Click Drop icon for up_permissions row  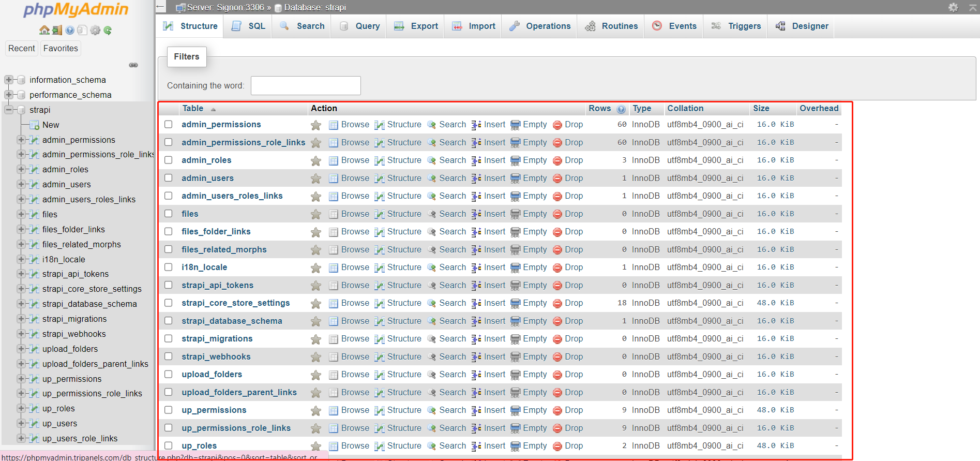click(557, 410)
